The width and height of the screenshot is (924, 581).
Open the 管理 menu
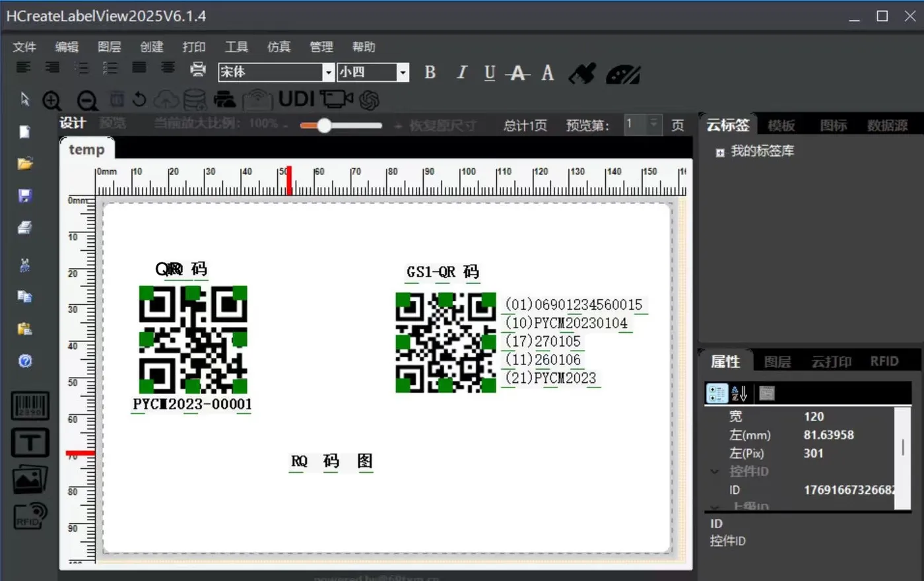[x=321, y=47]
